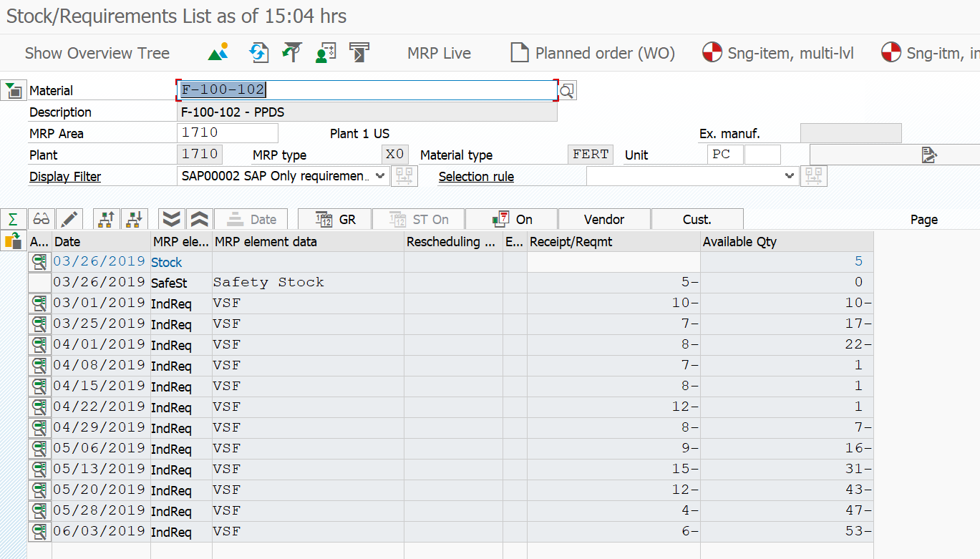
Task: Open details icon for 05/20/2019 row
Action: point(39,490)
